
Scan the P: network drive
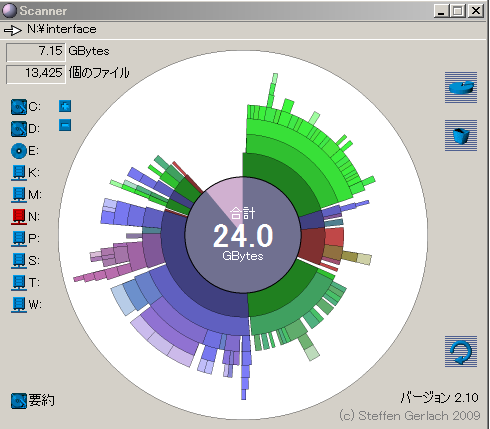pos(19,239)
